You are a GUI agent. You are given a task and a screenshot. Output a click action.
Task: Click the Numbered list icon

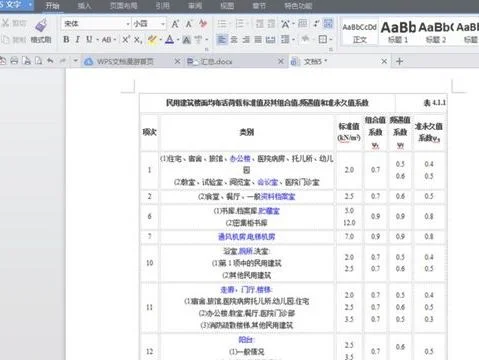(x=240, y=24)
